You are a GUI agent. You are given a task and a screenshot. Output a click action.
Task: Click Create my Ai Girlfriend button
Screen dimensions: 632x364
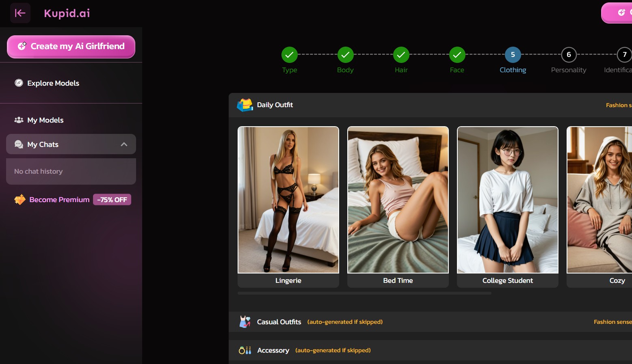71,47
